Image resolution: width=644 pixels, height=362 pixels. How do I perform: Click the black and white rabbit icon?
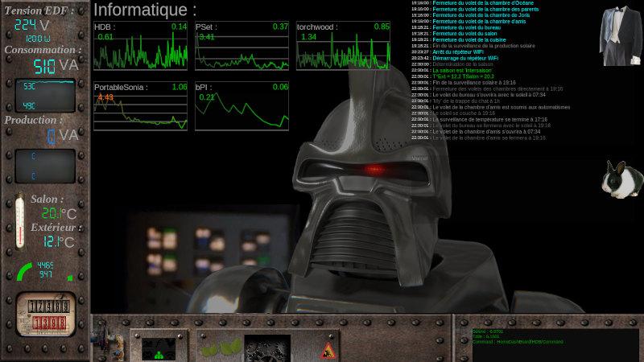pyautogui.click(x=621, y=179)
